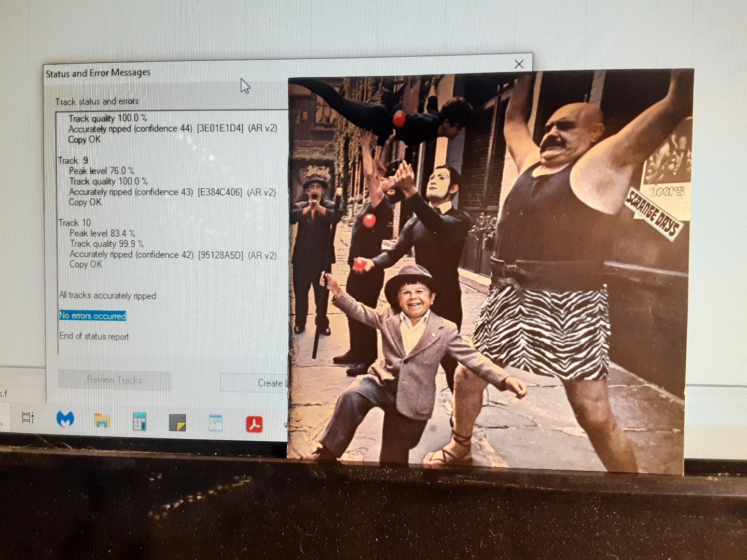
Task: Open the Calculator taskbar icon
Action: pos(140,422)
